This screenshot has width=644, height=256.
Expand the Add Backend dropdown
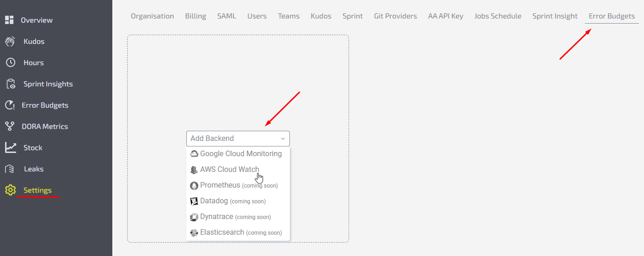(238, 138)
